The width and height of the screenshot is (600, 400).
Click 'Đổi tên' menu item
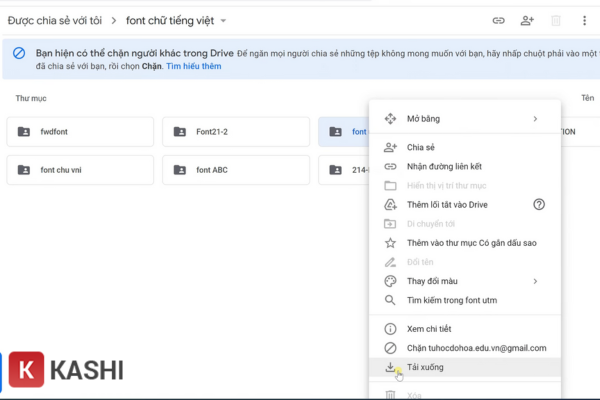465,262
